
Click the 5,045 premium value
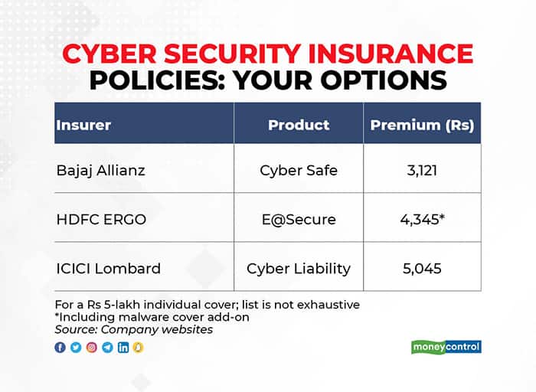[422, 269]
